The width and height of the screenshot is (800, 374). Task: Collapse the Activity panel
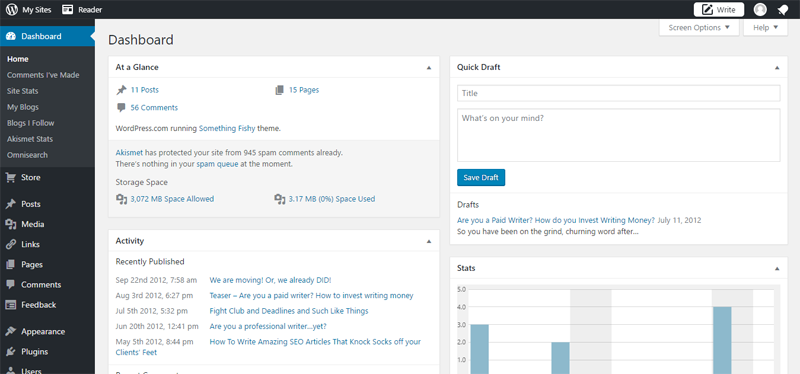point(429,241)
